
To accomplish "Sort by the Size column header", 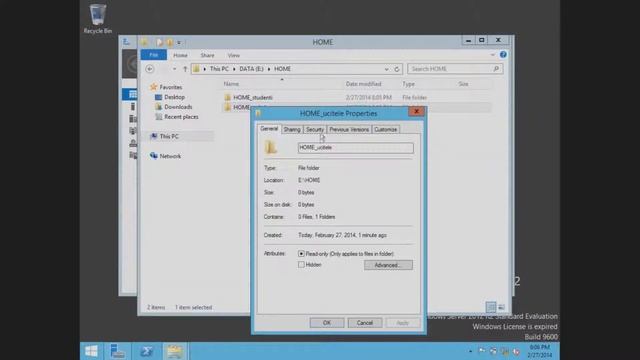I will click(x=463, y=84).
